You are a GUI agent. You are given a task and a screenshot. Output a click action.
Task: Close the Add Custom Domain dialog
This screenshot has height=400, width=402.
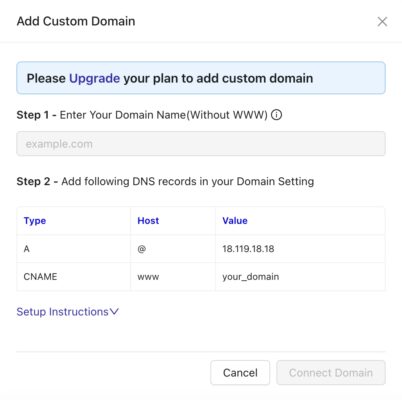pos(382,22)
